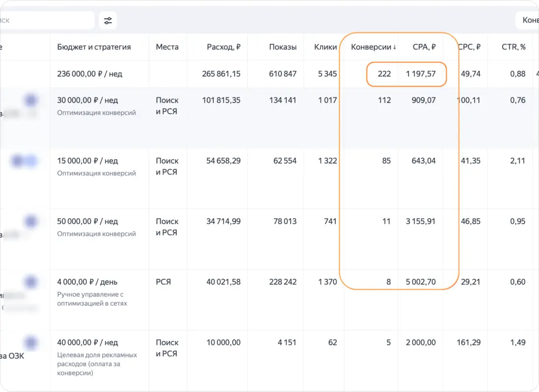The width and height of the screenshot is (539, 392).
Task: Click the Места column header
Action: click(167, 47)
